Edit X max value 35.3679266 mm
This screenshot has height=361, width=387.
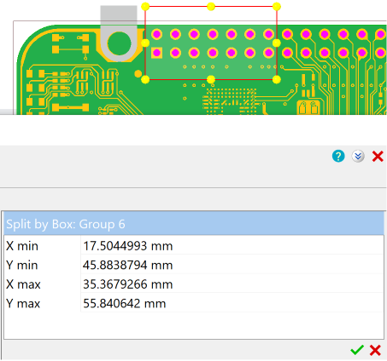click(231, 284)
